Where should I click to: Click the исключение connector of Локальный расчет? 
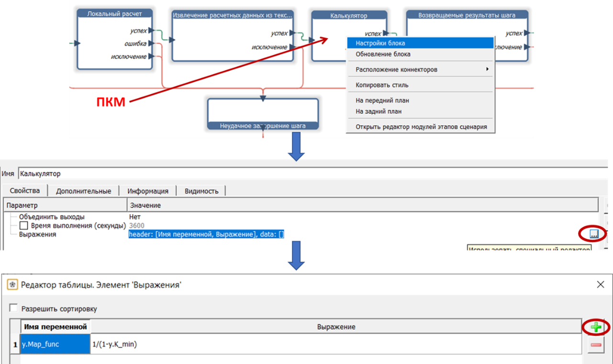coord(151,56)
